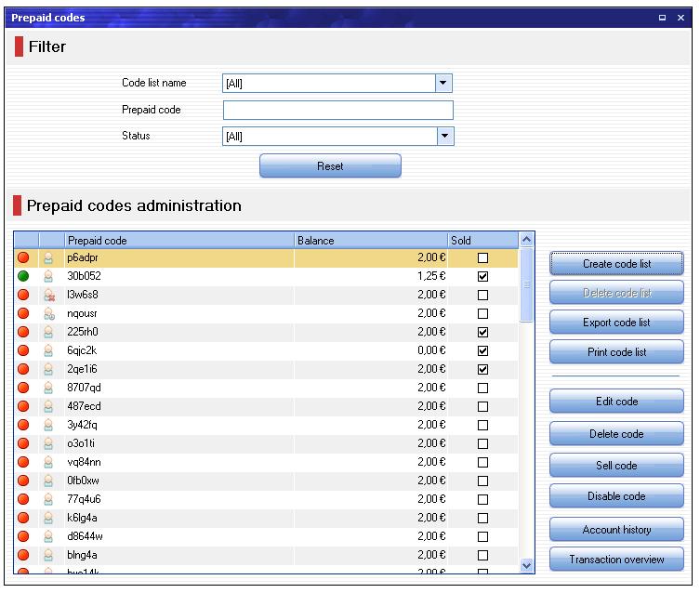Focus the Prepaid code filter field
Image resolution: width=700 pixels, height=593 pixels.
click(x=338, y=110)
